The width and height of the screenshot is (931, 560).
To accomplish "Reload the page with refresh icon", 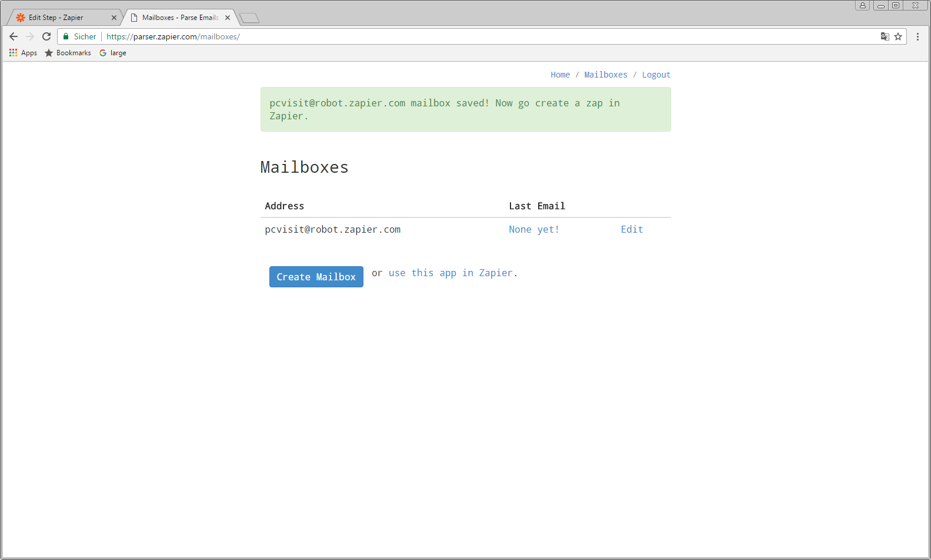I will 46,36.
